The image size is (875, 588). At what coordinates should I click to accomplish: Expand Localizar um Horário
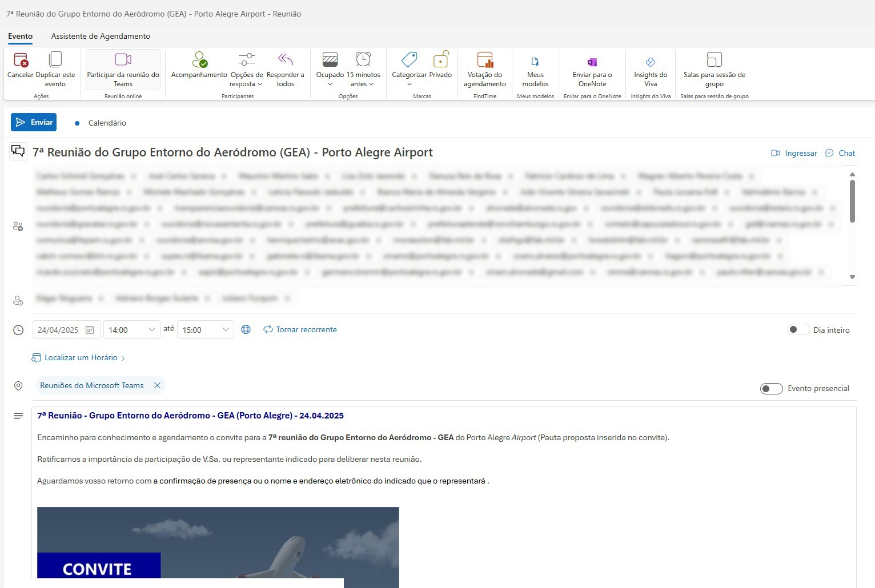coord(78,358)
